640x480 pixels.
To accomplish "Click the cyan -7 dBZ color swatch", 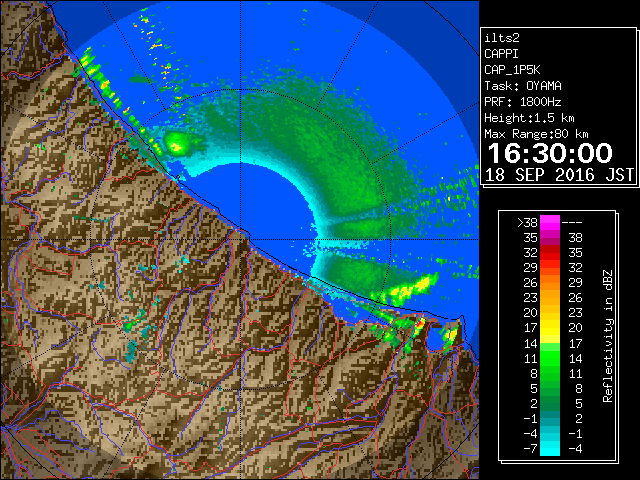I will pos(550,449).
